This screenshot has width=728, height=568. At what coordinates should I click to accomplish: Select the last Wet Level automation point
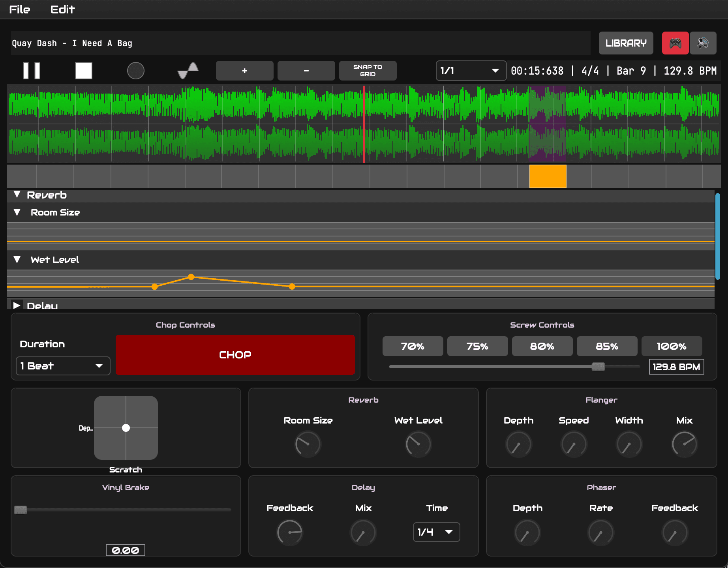(x=292, y=287)
